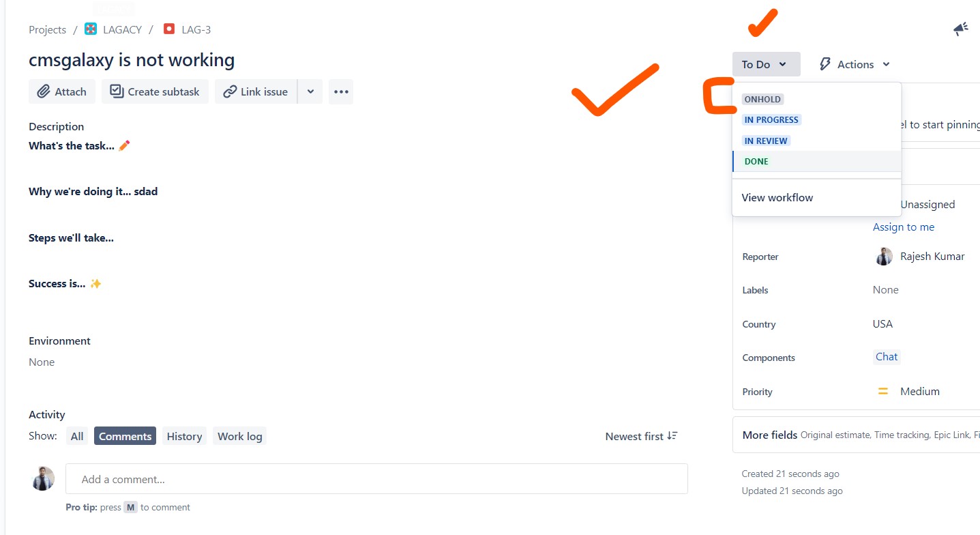
Task: Click the LAGACY project icon in breadcrumb
Action: click(91, 29)
